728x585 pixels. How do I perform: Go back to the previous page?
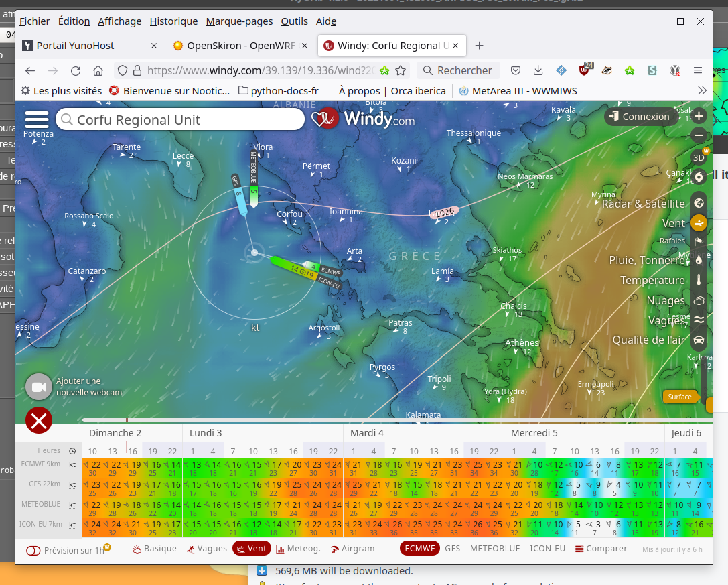point(30,70)
